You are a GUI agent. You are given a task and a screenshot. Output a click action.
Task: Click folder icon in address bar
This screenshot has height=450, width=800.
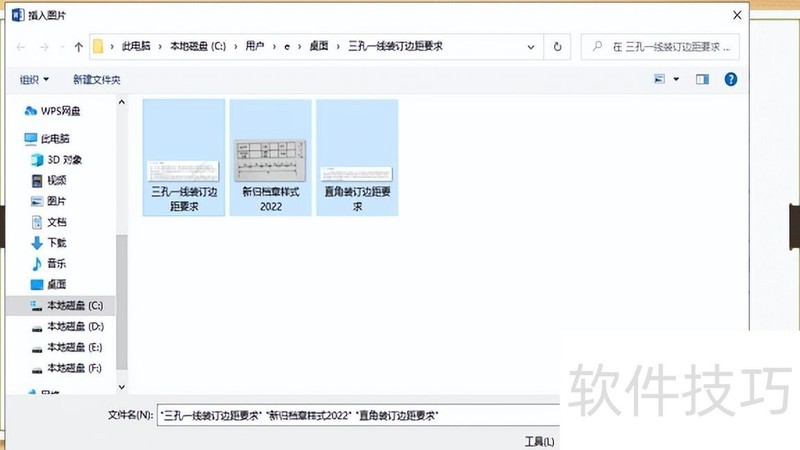click(98, 46)
